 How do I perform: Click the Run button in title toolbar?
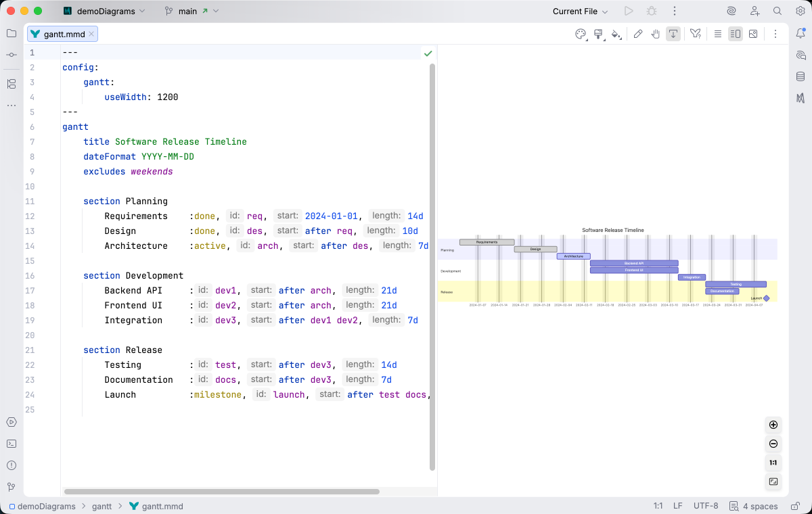pyautogui.click(x=629, y=11)
